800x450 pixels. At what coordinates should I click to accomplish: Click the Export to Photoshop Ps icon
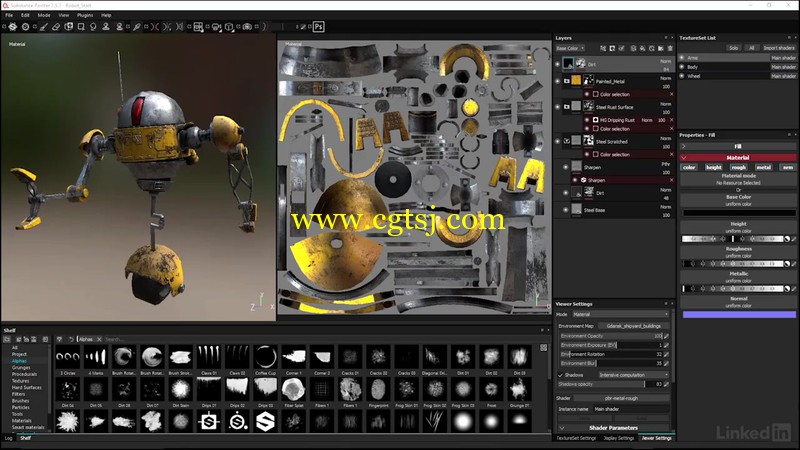point(318,27)
